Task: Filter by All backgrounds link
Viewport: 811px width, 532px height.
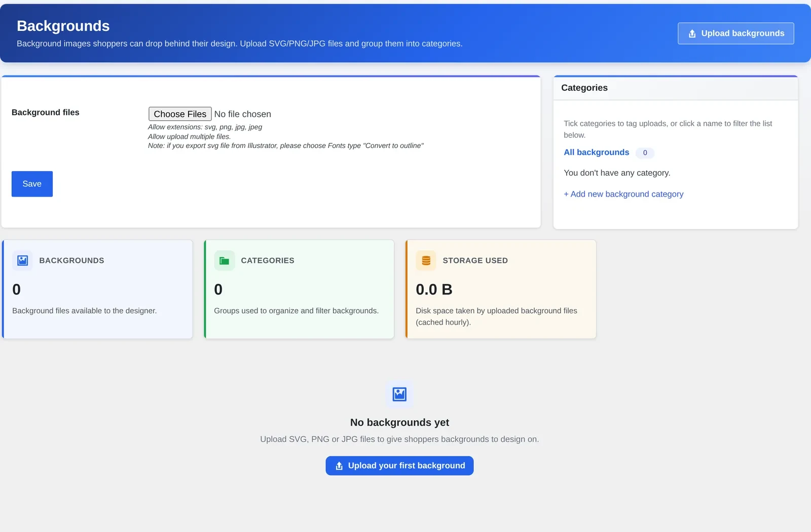Action: [596, 153]
